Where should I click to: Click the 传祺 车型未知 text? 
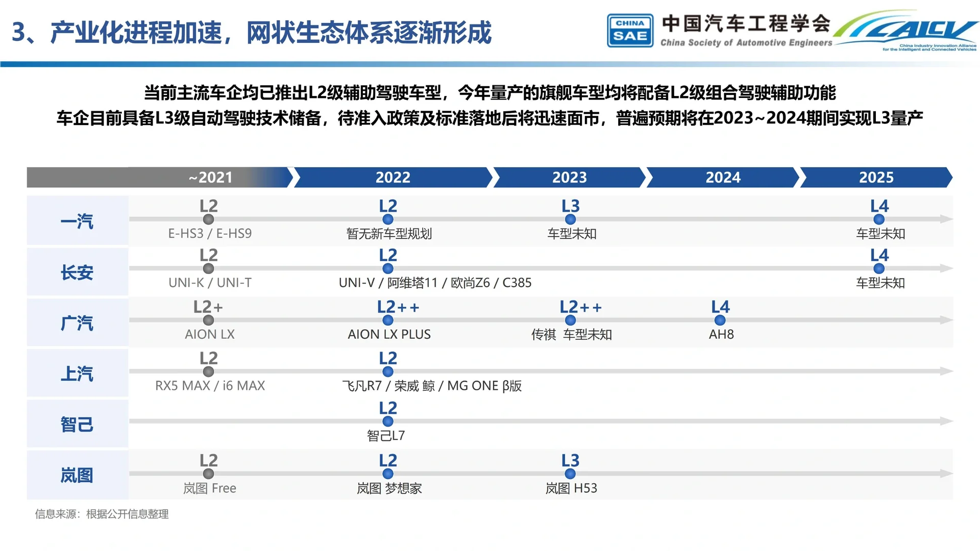pos(572,335)
